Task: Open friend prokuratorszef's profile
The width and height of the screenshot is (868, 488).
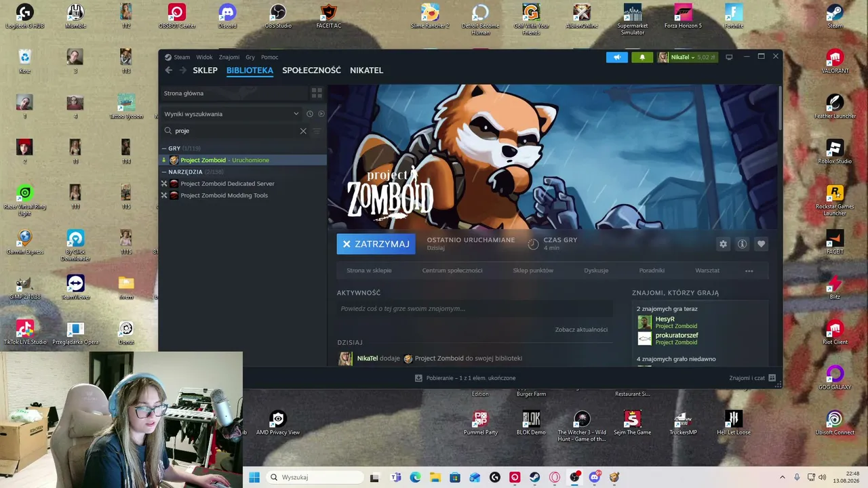Action: pyautogui.click(x=677, y=335)
